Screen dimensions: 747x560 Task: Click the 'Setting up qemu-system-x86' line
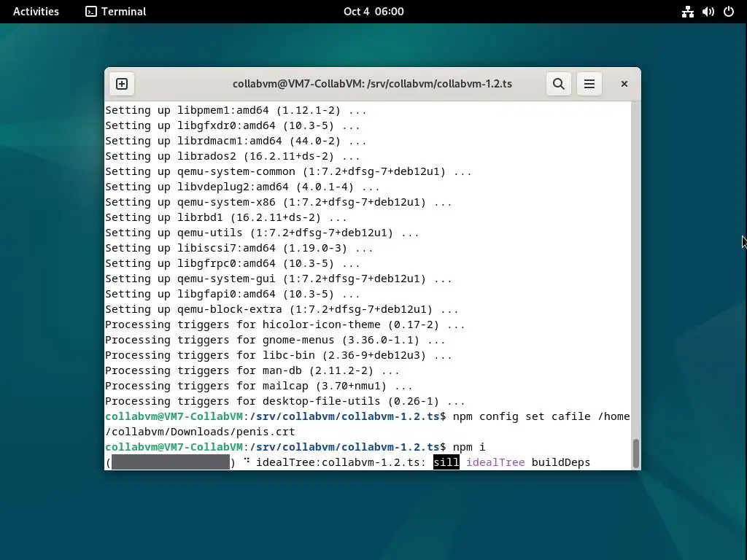(278, 201)
